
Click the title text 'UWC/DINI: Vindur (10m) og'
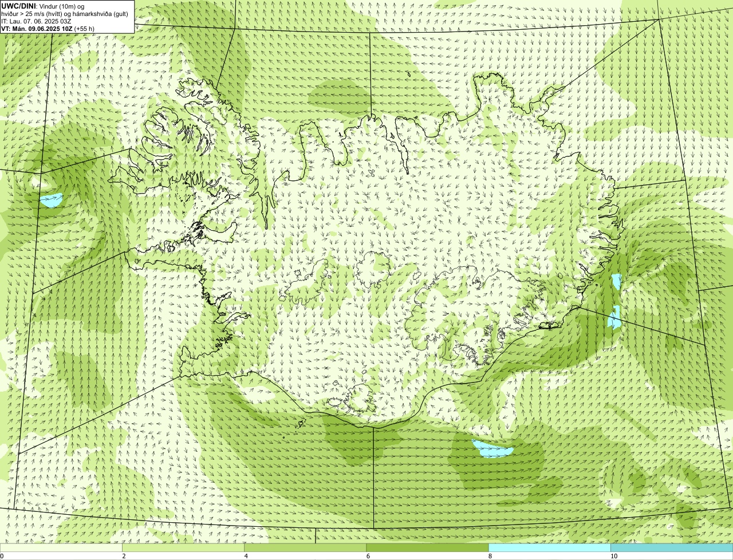[x=43, y=6]
